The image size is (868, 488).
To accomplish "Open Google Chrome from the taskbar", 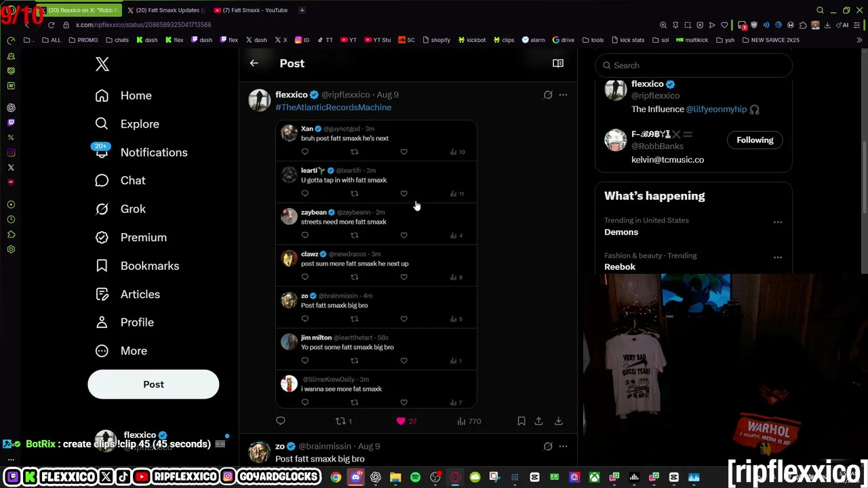I will tap(336, 477).
